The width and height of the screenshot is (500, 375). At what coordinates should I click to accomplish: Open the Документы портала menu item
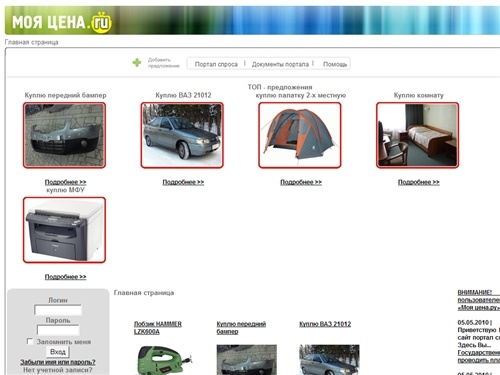point(280,64)
